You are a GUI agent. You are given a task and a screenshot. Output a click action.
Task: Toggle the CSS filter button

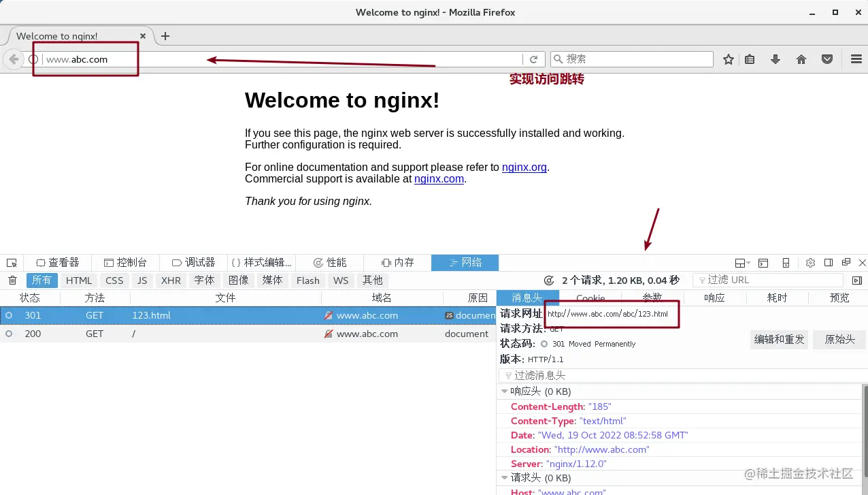114,281
